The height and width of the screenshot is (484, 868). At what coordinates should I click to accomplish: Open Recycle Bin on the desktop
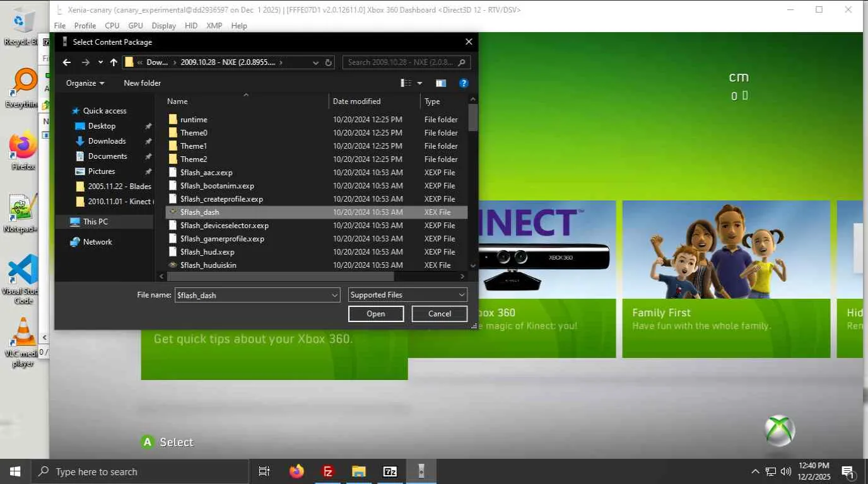pos(21,27)
